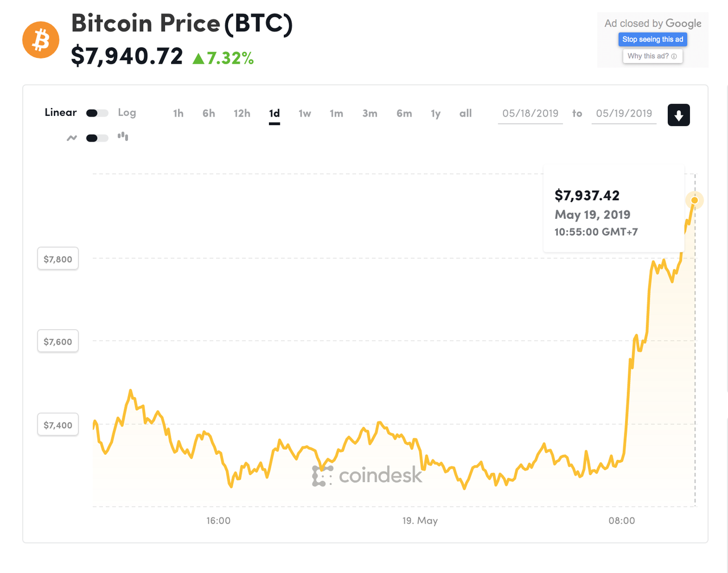Open the 1w chart view
Viewport: 728px width, 573px height.
tap(305, 113)
